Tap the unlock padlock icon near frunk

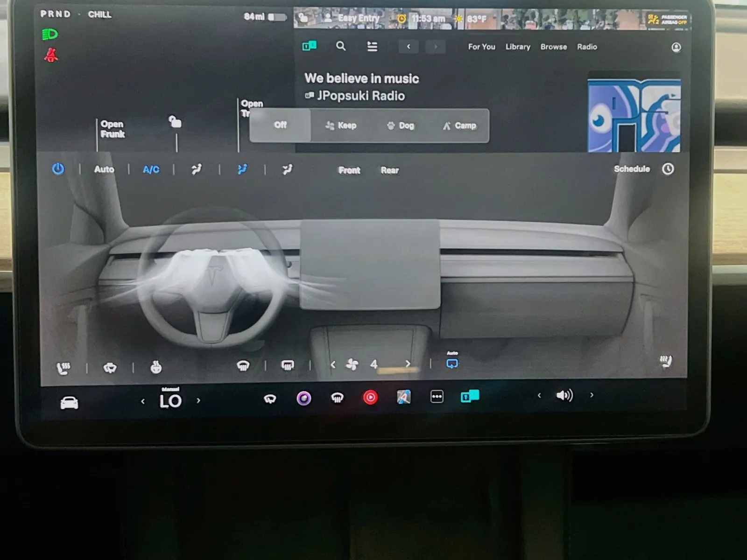(175, 122)
